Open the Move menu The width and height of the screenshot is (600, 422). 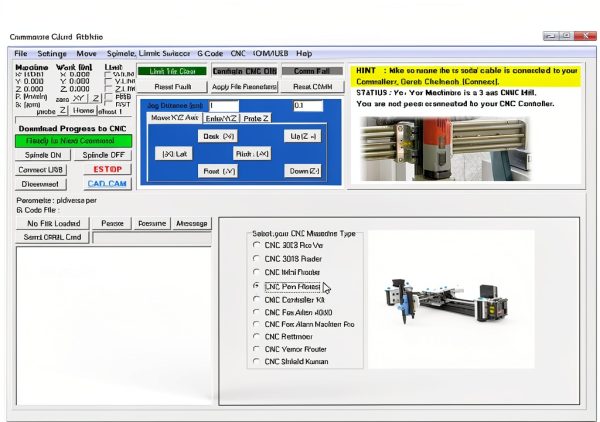point(86,54)
